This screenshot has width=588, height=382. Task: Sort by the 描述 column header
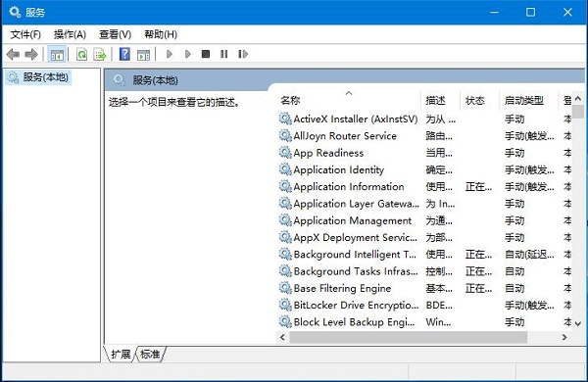tap(441, 101)
